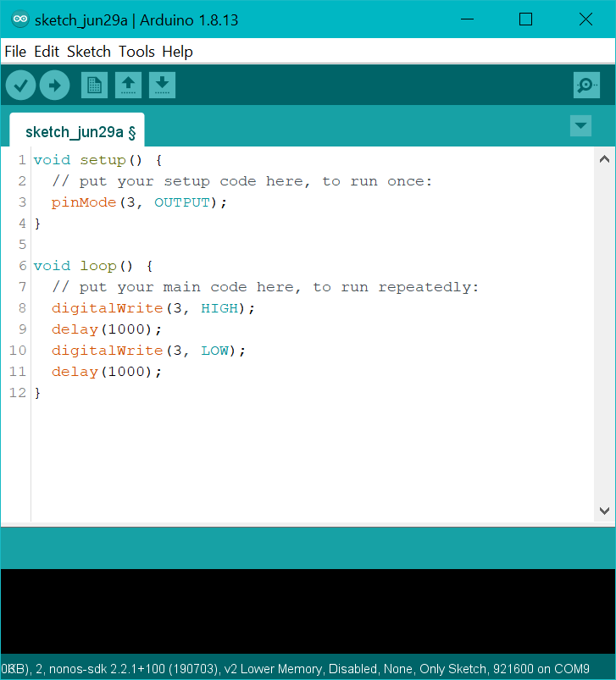This screenshot has width=616, height=680.
Task: Click the board info status bar text
Action: pos(295,669)
